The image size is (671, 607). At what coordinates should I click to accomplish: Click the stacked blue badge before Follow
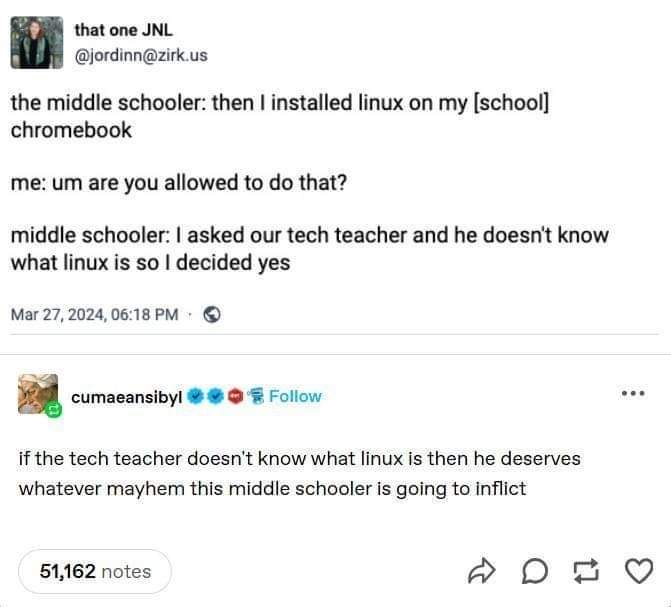click(x=255, y=396)
